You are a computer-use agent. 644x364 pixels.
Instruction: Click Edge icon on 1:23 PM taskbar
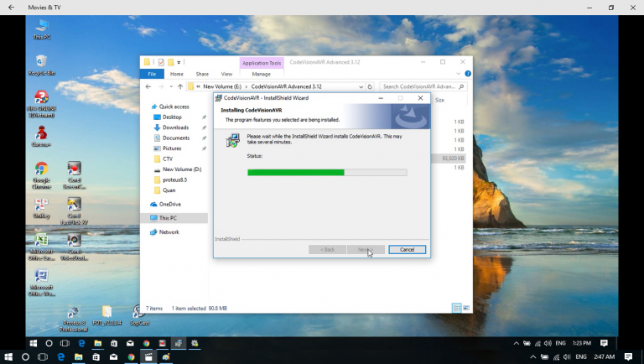pos(81,344)
